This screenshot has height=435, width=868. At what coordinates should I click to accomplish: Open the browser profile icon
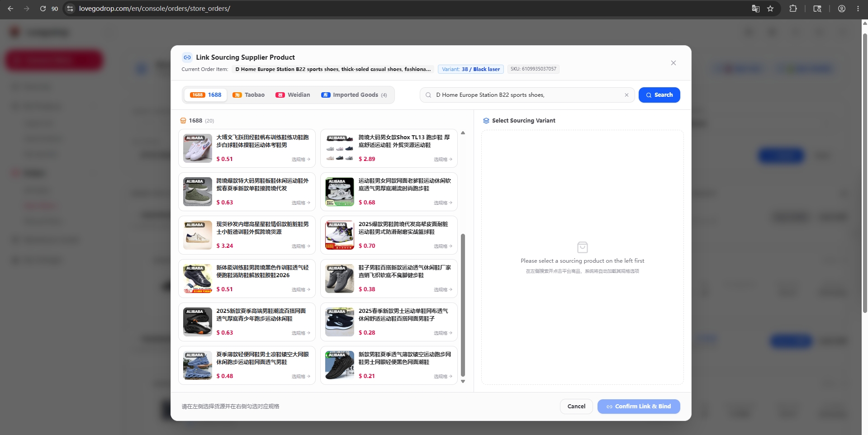[x=842, y=9]
